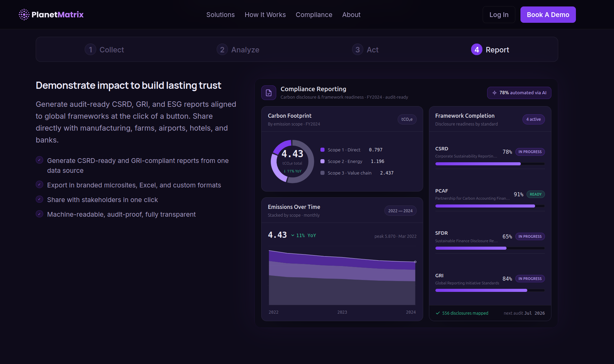Click the PlanetMatrix logo icon
The width and height of the screenshot is (614, 364).
[24, 15]
